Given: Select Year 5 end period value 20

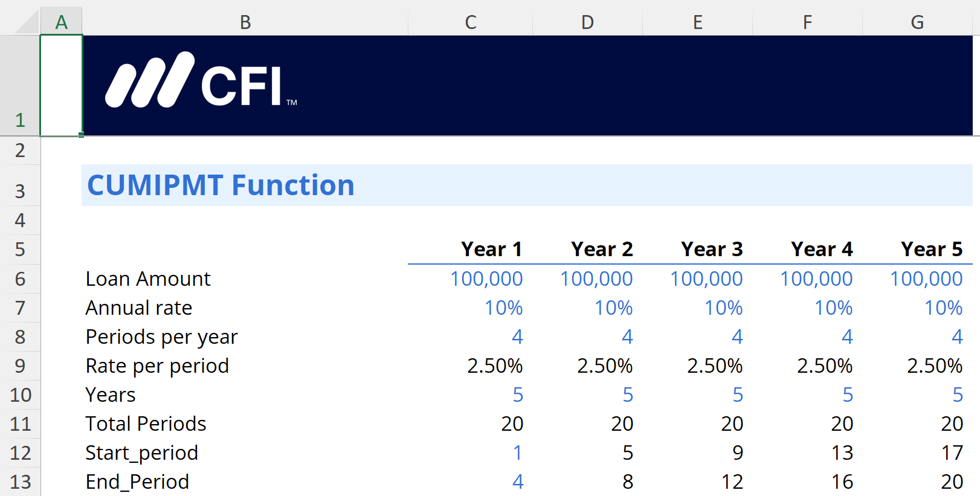Looking at the screenshot, I should (x=952, y=482).
